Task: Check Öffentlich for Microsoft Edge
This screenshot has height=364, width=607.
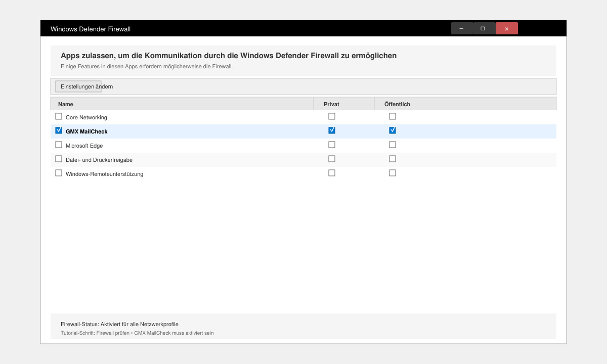Action: pyautogui.click(x=393, y=145)
